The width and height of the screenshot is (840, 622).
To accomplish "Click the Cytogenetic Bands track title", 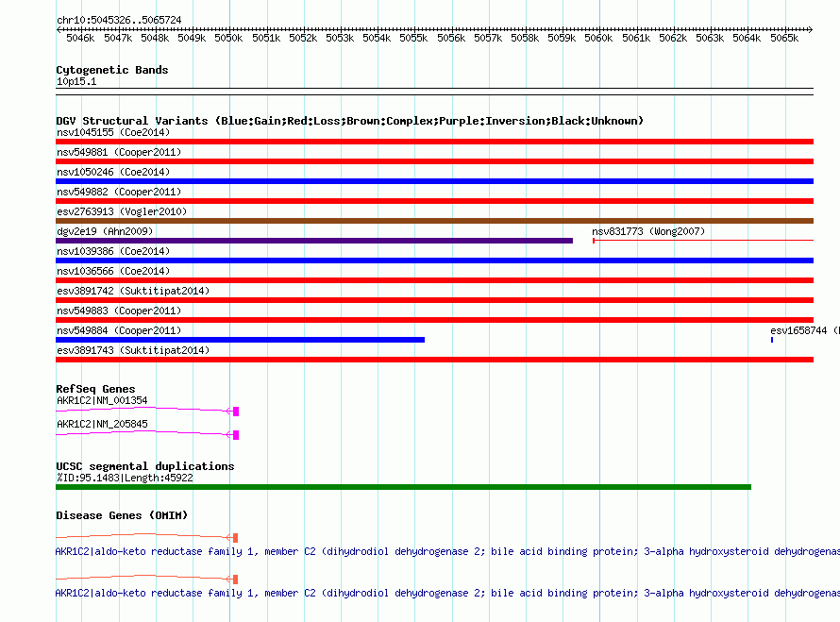I will tap(112, 70).
